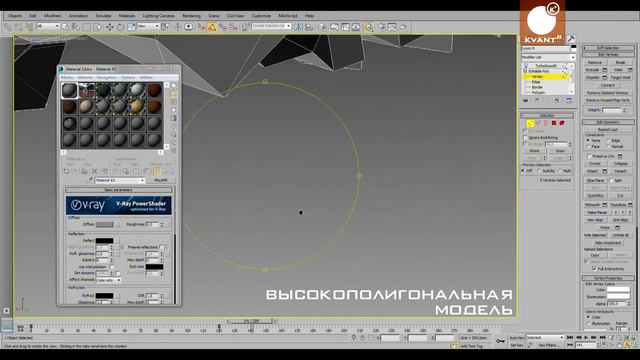Viewport: 640px width, 360px height.
Task: Open Select by Name list tool
Action: click(76, 27)
